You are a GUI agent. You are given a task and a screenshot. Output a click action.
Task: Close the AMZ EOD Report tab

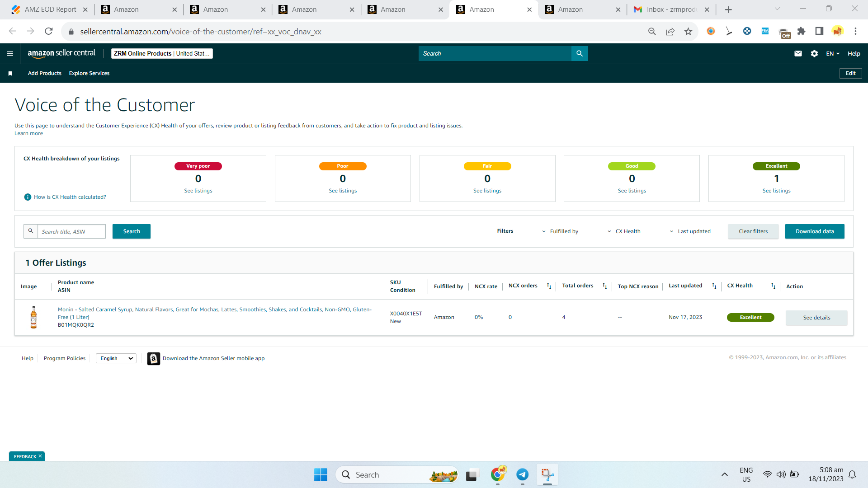(85, 9)
